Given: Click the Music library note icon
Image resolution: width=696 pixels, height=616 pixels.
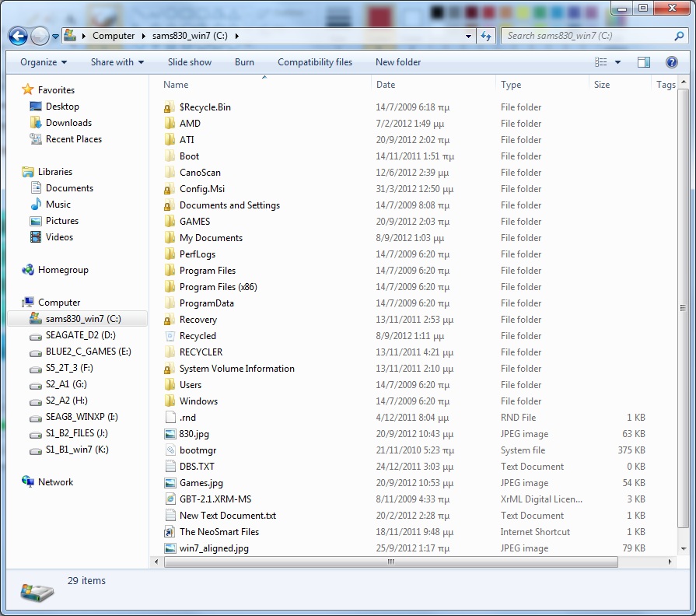Looking at the screenshot, I should (36, 204).
